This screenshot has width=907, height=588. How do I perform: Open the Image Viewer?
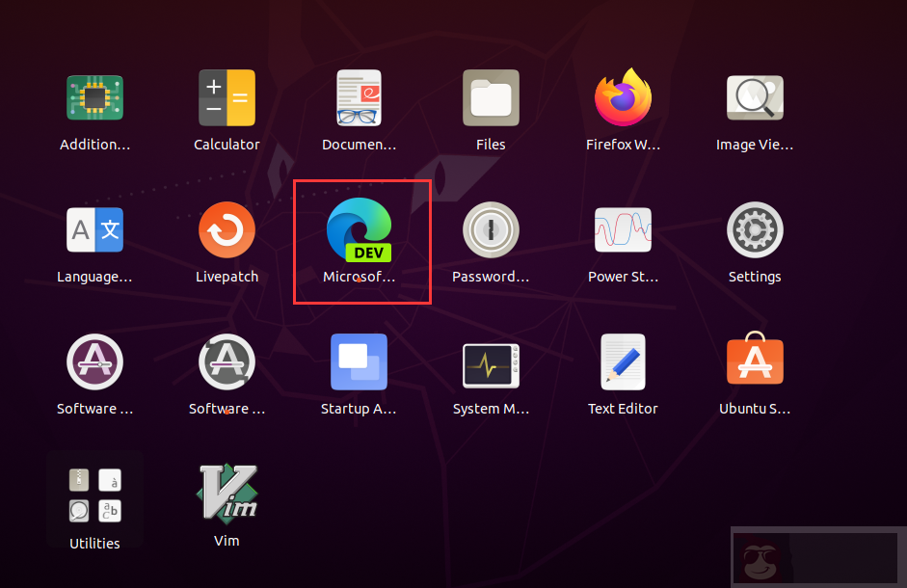(x=755, y=97)
